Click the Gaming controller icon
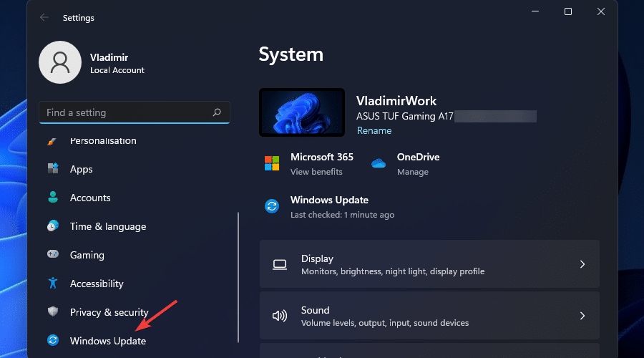The image size is (644, 358). pyautogui.click(x=53, y=254)
